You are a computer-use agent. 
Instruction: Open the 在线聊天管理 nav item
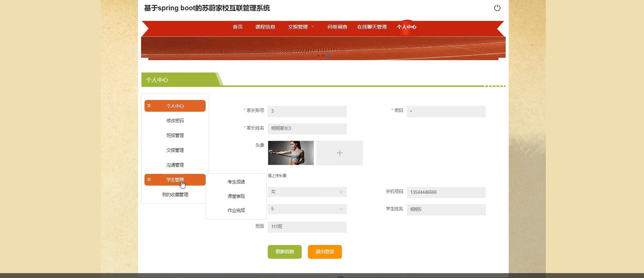coord(372,27)
